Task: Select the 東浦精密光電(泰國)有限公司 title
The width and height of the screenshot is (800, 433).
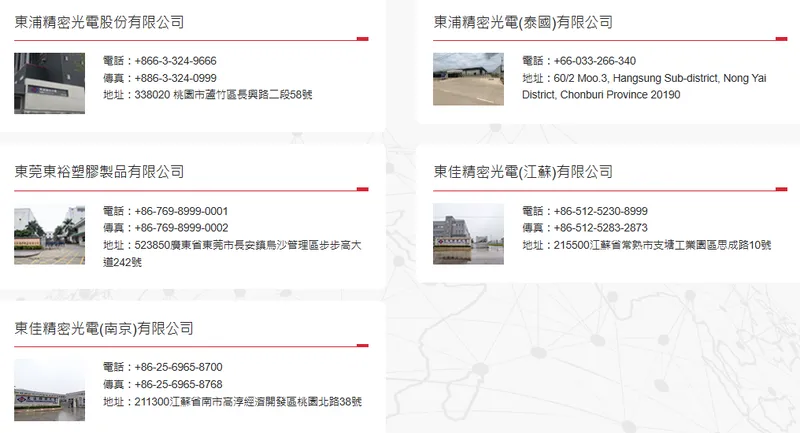Action: 523,22
